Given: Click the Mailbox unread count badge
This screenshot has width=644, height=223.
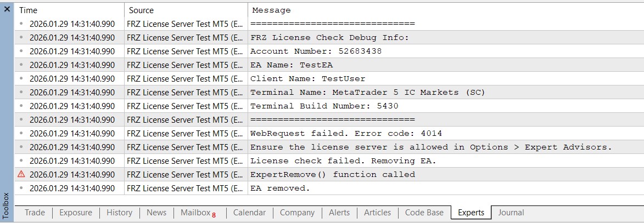Looking at the screenshot, I should tap(214, 215).
